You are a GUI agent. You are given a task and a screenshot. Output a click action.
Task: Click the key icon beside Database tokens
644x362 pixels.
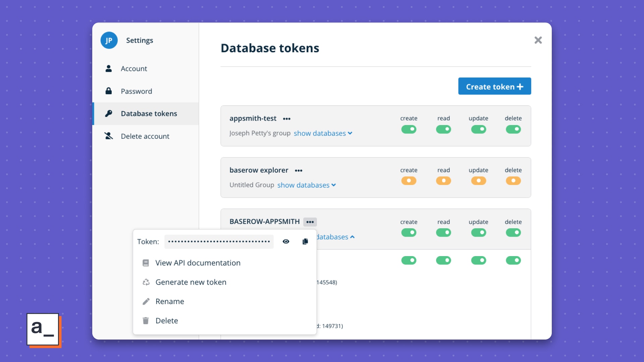point(108,114)
